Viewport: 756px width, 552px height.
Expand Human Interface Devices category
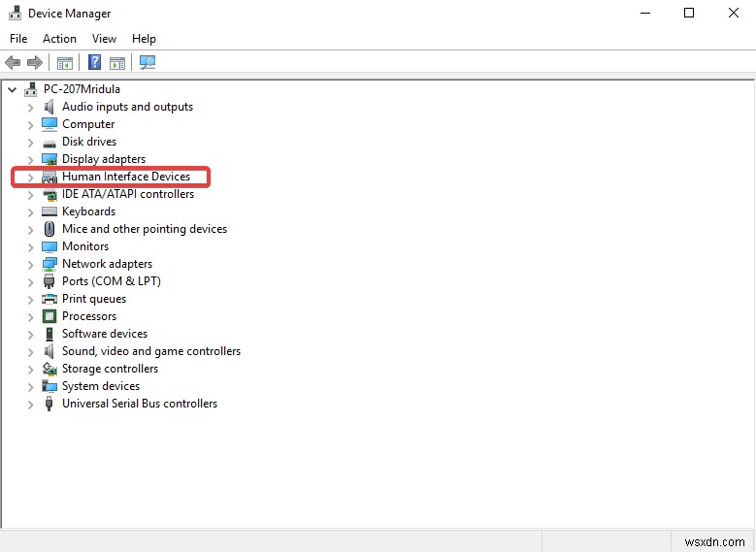click(30, 178)
